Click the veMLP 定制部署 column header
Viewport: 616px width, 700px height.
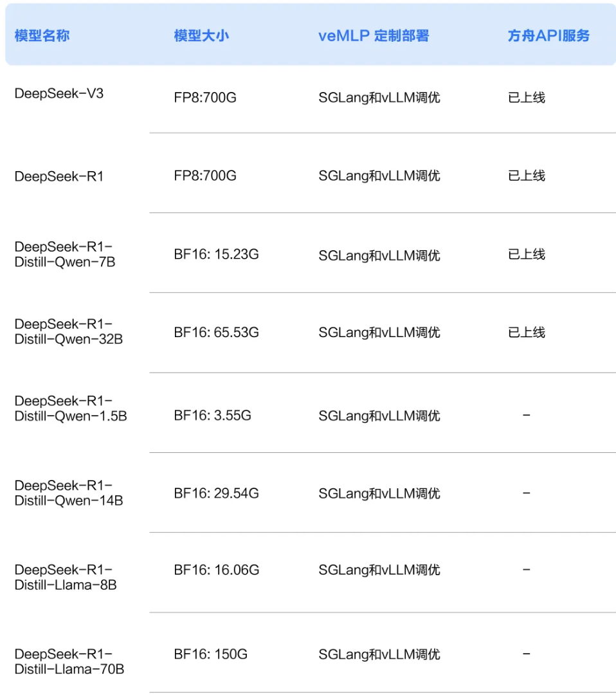374,36
